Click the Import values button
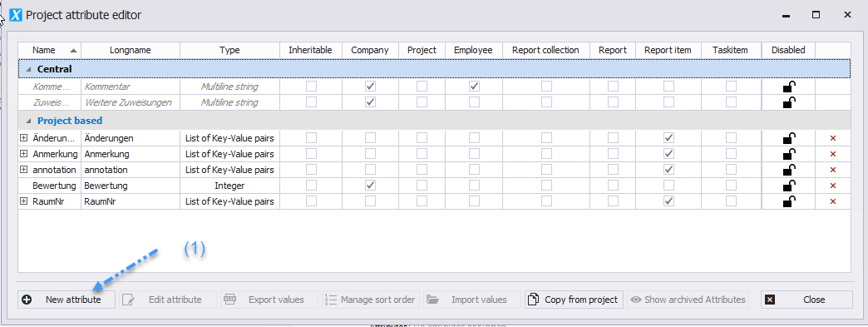The width and height of the screenshot is (868, 327). click(x=472, y=300)
